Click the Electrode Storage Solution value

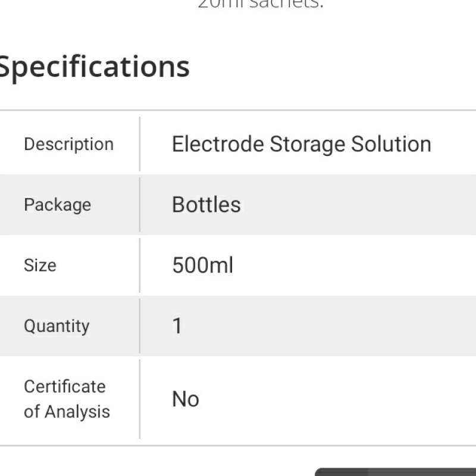pyautogui.click(x=301, y=145)
